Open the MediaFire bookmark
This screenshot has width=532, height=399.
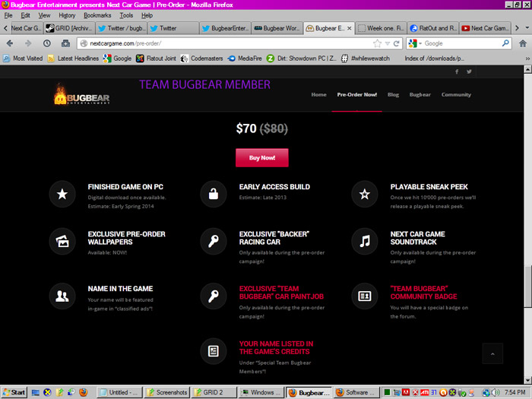coord(245,59)
